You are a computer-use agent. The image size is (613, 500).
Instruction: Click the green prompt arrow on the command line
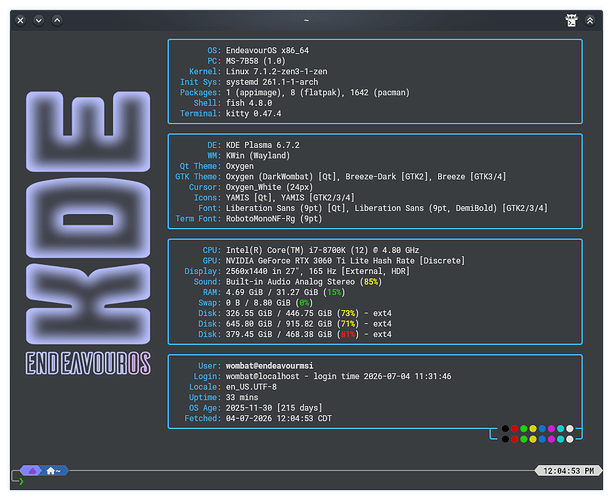21,482
